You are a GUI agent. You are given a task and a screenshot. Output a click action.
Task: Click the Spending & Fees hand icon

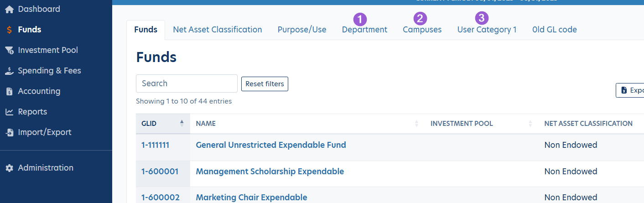tap(9, 71)
